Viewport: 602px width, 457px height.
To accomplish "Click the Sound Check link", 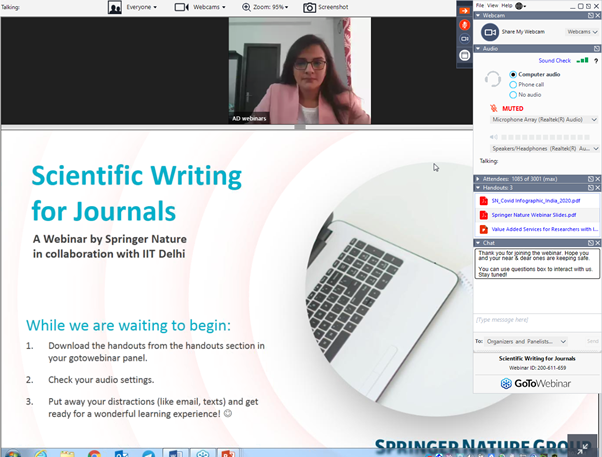I will tap(554, 61).
